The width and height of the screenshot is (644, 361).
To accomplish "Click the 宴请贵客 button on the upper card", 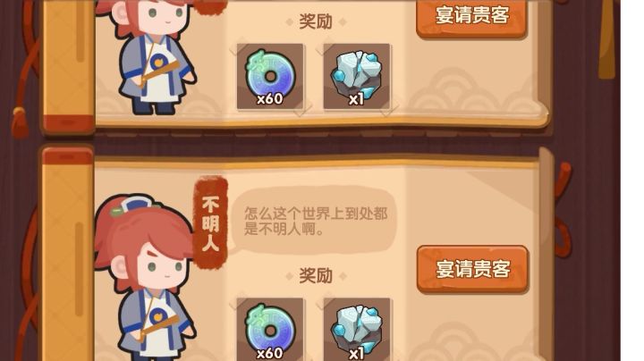I will 471,18.
